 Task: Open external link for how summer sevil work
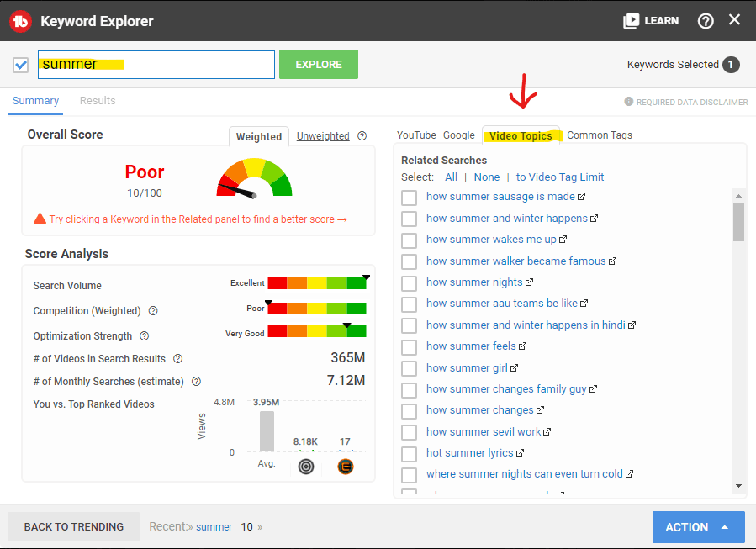(547, 432)
